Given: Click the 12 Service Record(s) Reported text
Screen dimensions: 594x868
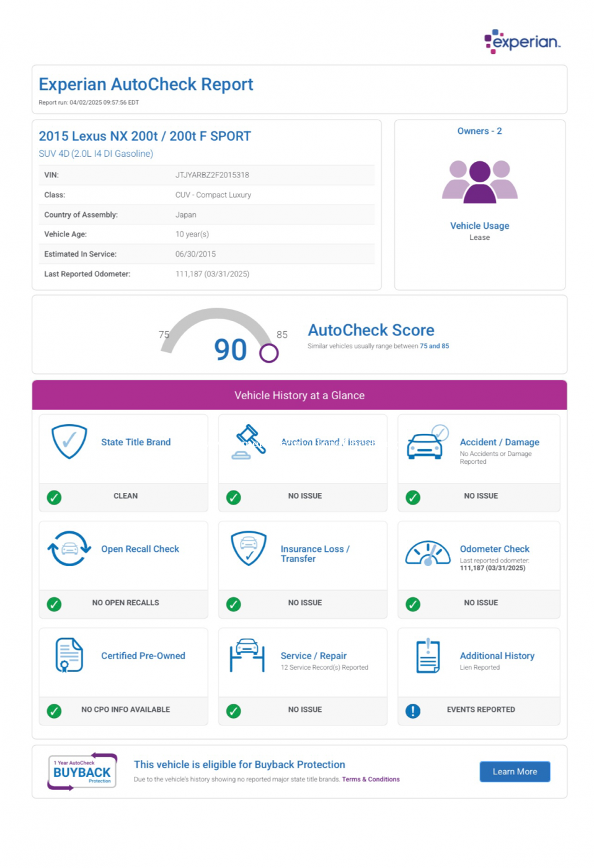Looking at the screenshot, I should (x=324, y=667).
